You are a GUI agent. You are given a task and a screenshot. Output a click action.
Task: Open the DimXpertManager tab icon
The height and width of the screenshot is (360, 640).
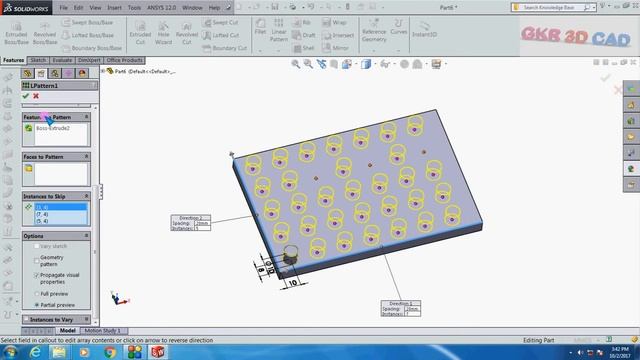click(68, 73)
